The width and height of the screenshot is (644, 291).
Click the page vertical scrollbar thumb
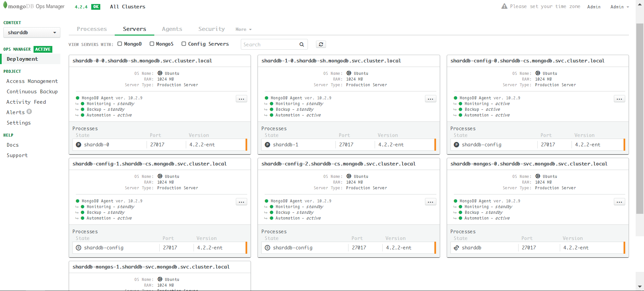pyautogui.click(x=640, y=118)
